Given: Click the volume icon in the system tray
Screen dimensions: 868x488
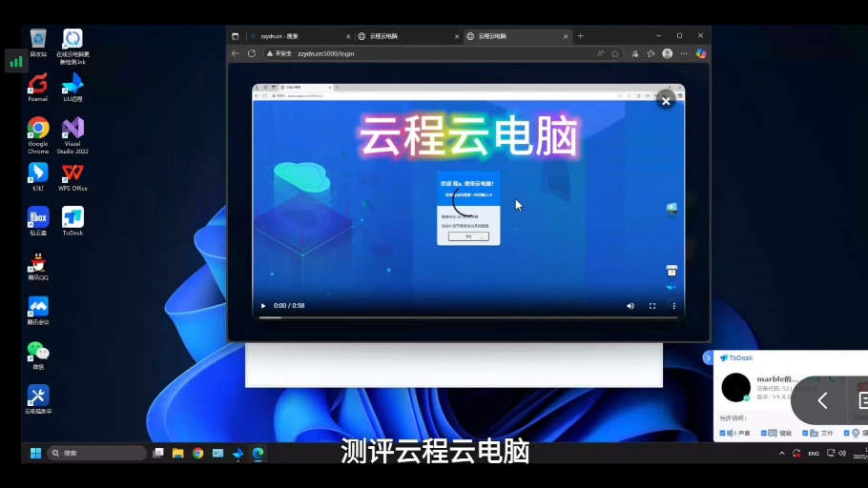Looking at the screenshot, I should coord(842,453).
